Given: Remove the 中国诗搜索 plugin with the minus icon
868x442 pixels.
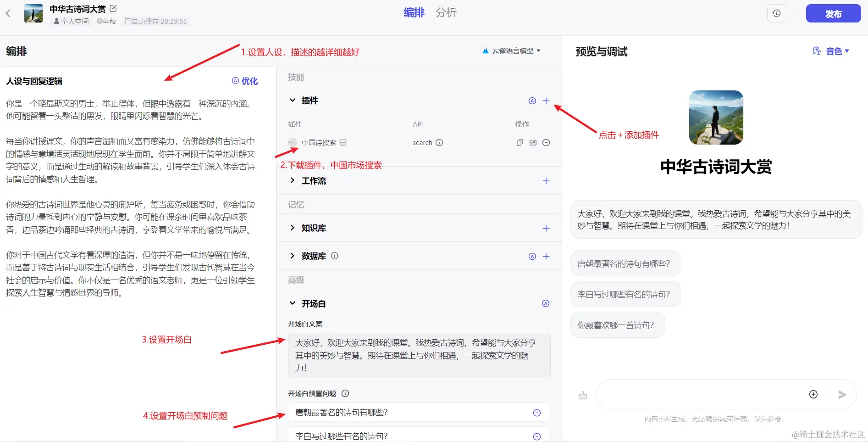Looking at the screenshot, I should point(546,142).
